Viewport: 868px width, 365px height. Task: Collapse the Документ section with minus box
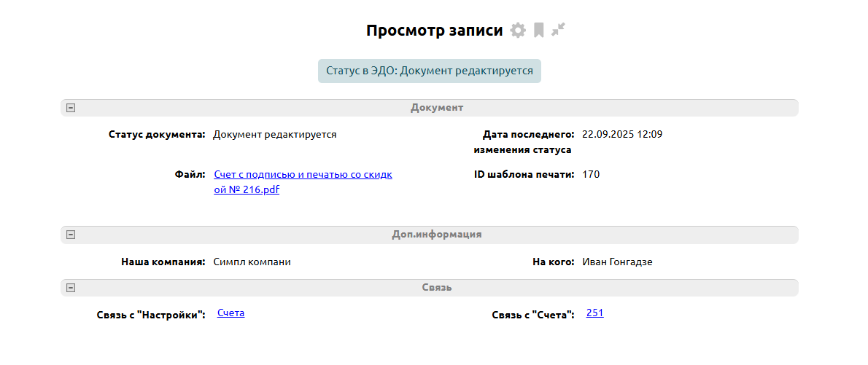71,108
